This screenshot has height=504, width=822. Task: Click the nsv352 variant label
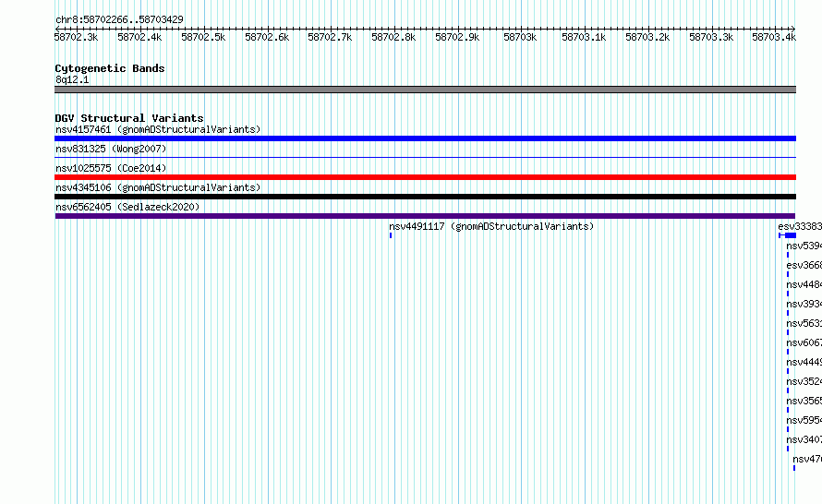(x=804, y=381)
